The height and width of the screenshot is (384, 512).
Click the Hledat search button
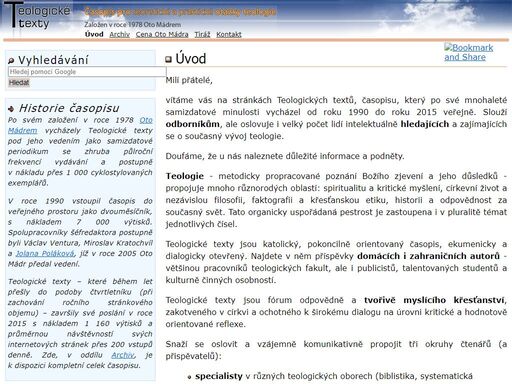click(x=19, y=83)
